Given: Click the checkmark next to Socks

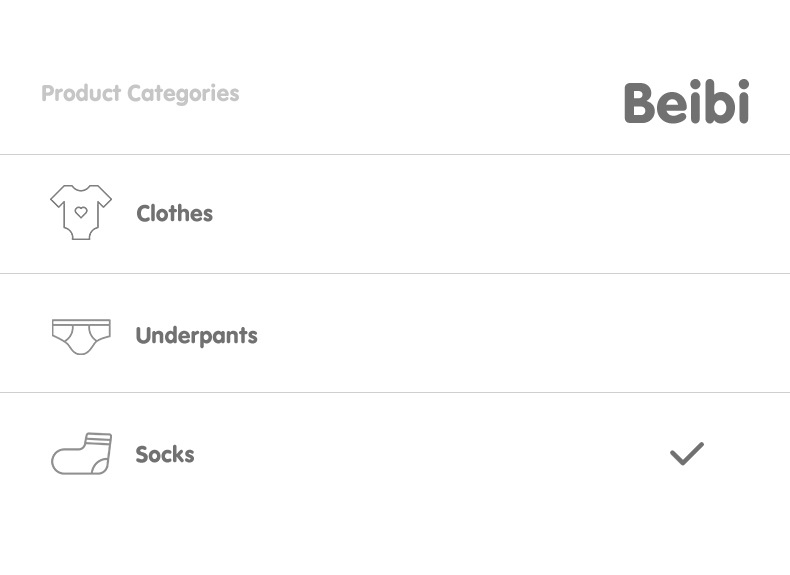Looking at the screenshot, I should click(x=686, y=454).
